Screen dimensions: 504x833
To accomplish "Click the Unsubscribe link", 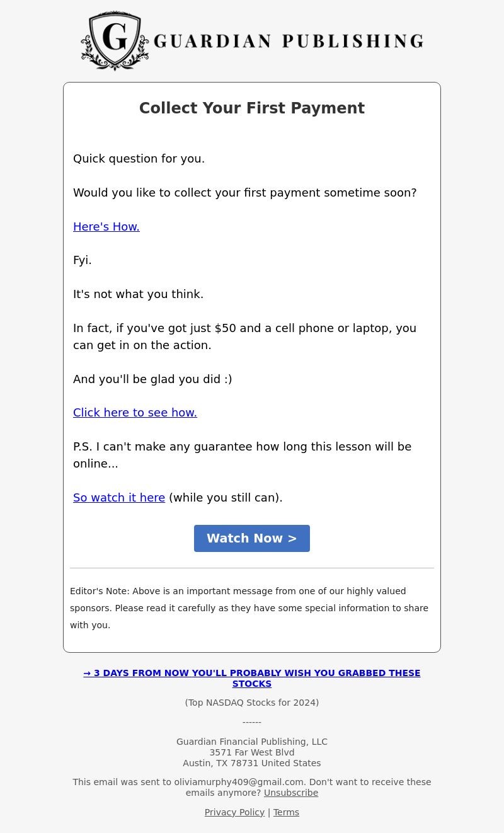I will tap(290, 793).
